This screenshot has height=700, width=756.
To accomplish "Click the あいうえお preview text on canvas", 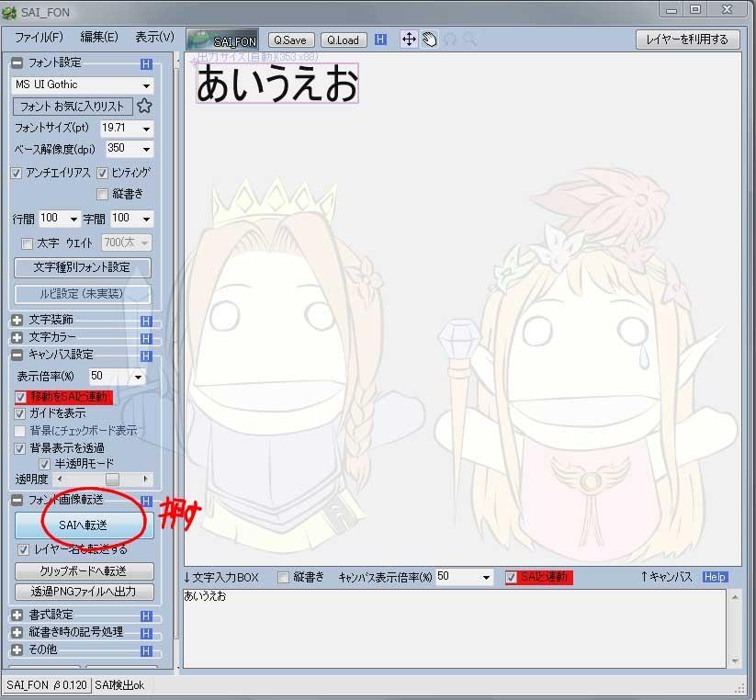I will click(277, 84).
